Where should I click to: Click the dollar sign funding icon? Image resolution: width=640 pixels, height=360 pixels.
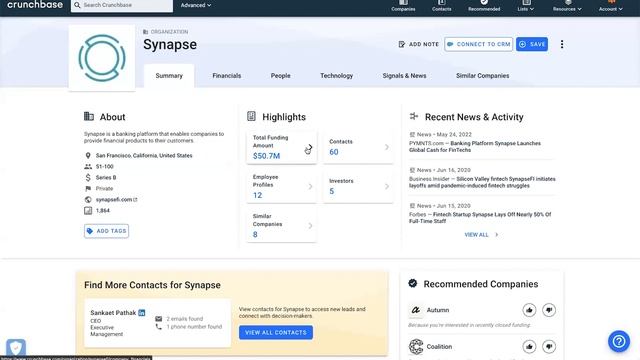(88, 178)
